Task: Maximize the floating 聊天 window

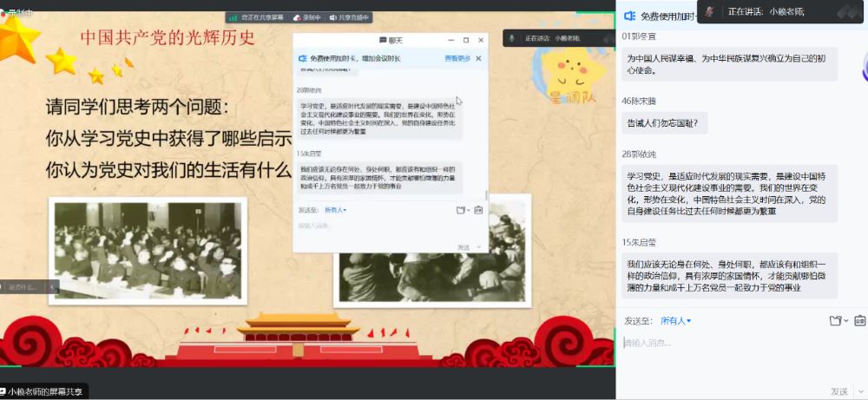Action: point(465,40)
